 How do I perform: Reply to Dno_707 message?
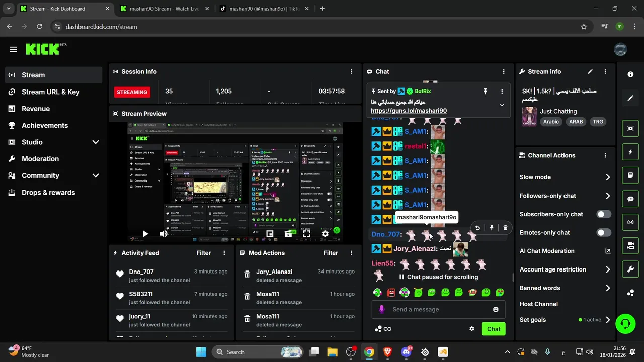pyautogui.click(x=477, y=228)
